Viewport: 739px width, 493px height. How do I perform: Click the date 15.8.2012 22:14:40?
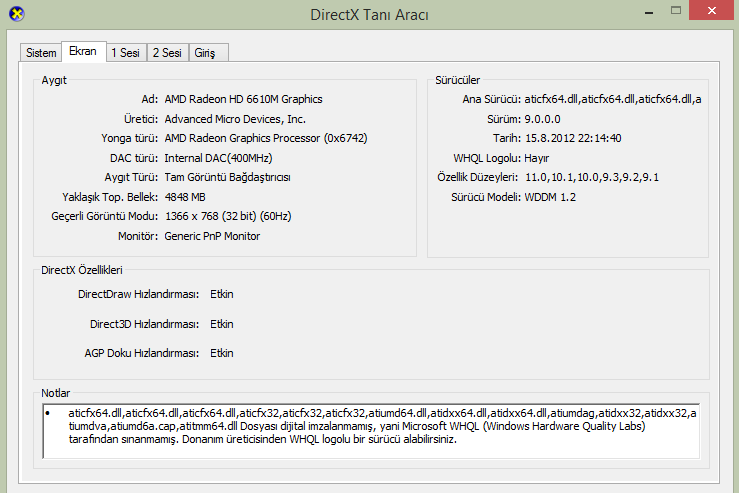tap(573, 138)
